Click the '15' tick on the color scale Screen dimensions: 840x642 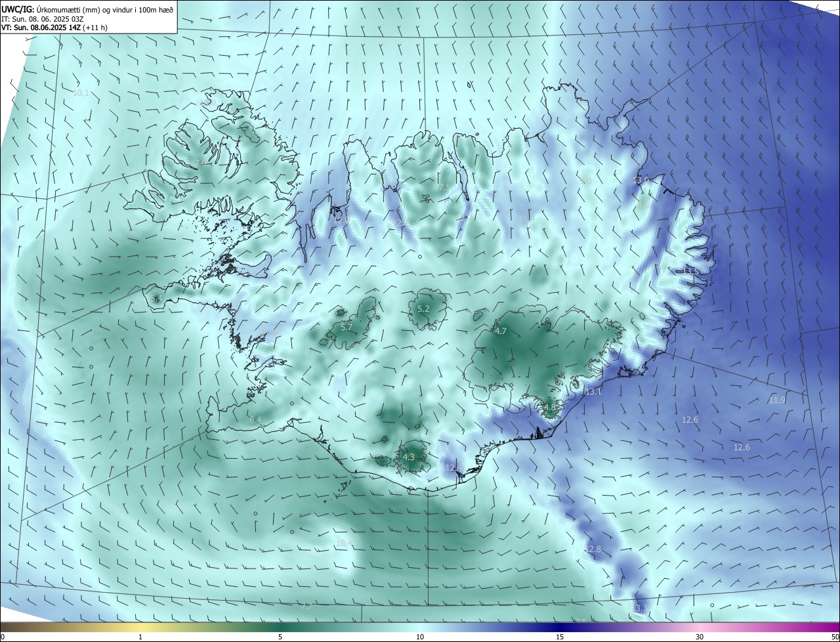tap(560, 637)
